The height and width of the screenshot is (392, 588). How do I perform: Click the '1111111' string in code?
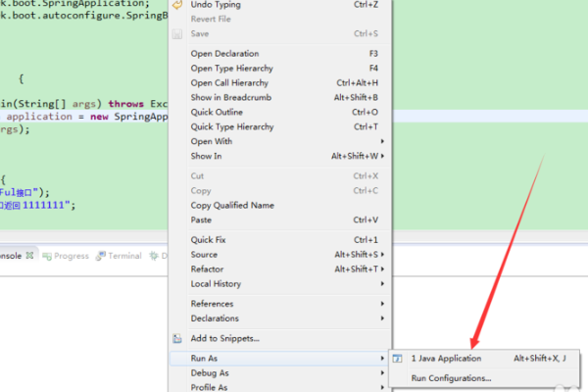tap(43, 205)
